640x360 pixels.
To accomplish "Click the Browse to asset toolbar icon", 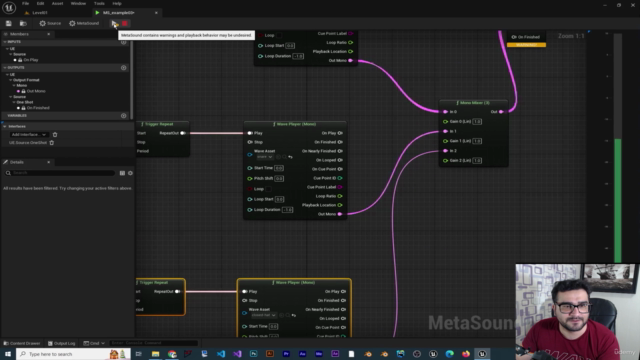I will pos(23,23).
